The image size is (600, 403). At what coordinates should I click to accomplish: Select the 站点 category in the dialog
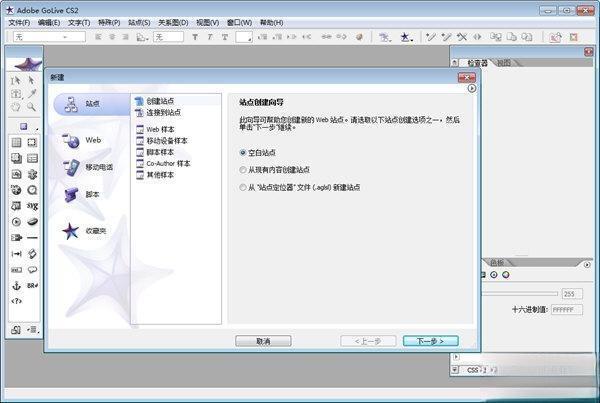pos(92,104)
